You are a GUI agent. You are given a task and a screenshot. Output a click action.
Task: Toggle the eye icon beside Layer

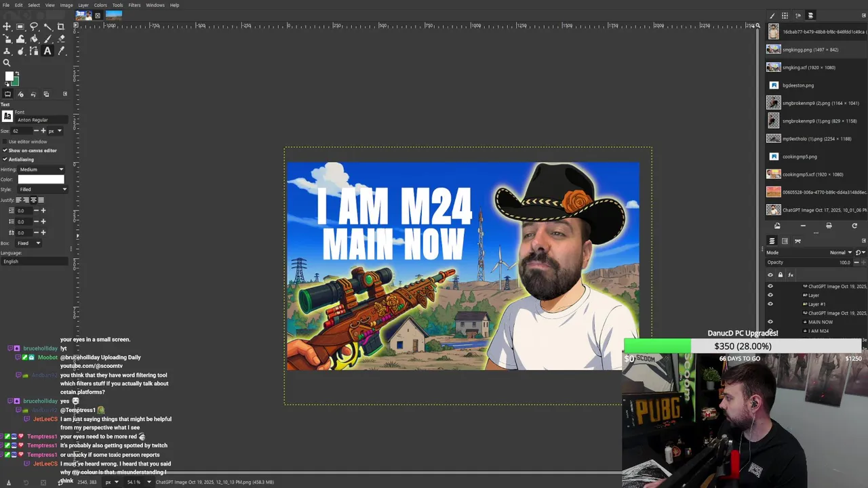coord(770,295)
